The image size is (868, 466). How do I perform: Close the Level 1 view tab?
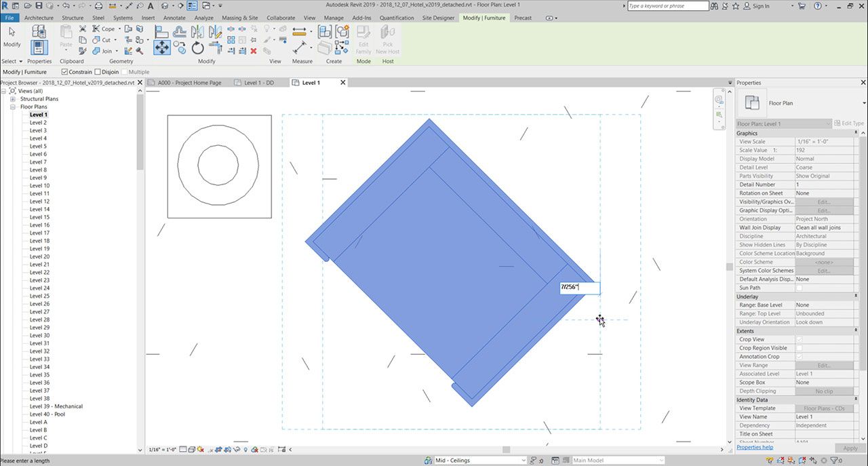click(342, 83)
